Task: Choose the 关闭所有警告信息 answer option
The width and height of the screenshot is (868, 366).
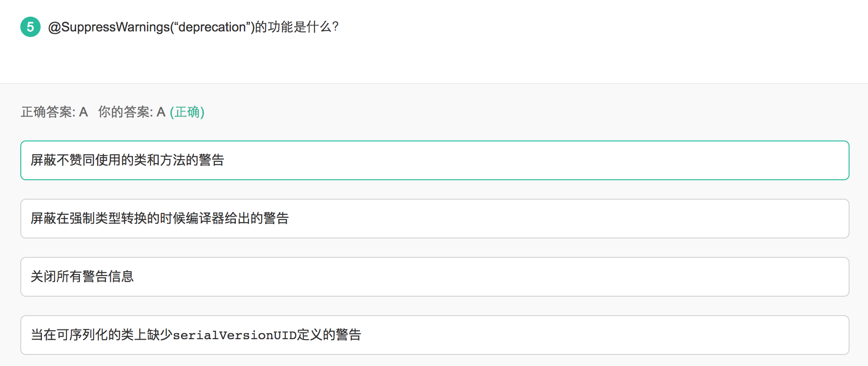Action: 82,277
